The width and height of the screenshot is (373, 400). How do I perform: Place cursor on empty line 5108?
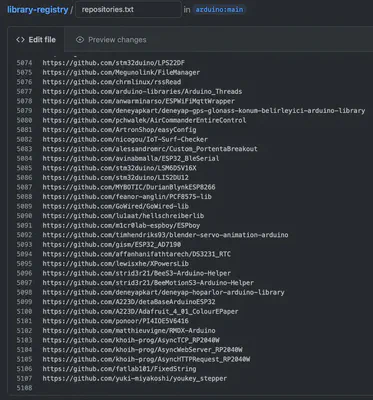pos(200,388)
